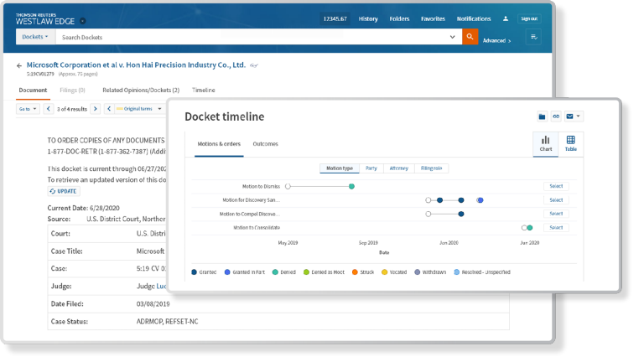Viewport: 644px width, 362px height.
Task: Click the Sign out button
Action: pyautogui.click(x=528, y=18)
